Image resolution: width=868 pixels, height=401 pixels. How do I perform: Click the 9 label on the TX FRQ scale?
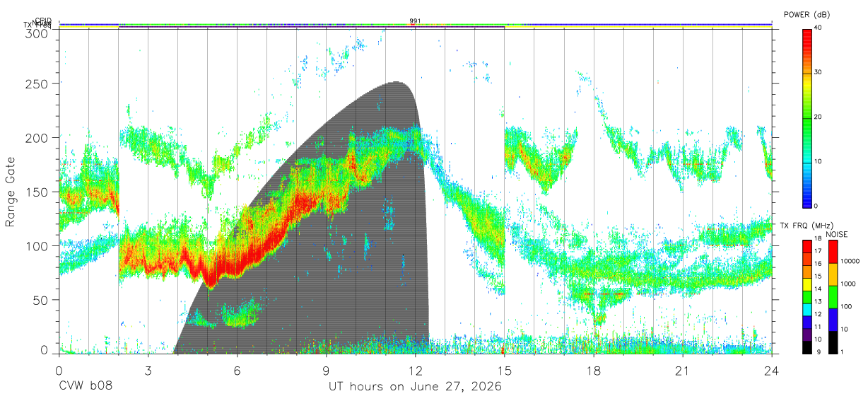(817, 352)
